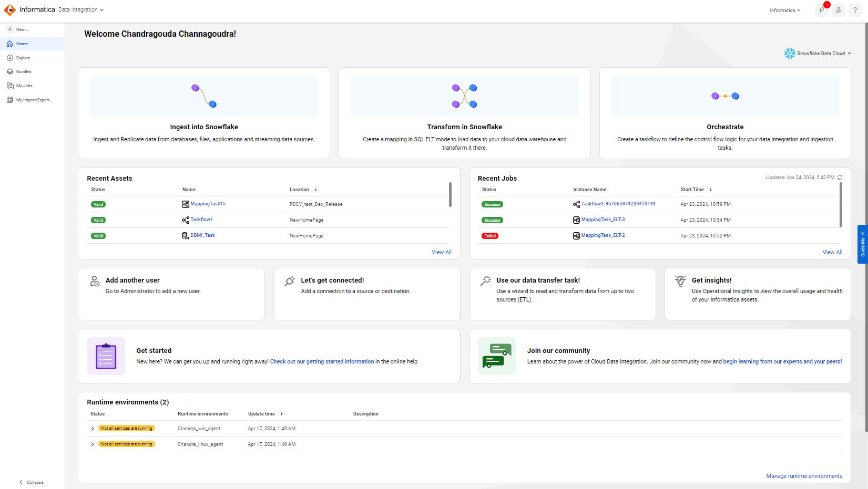The width and height of the screenshot is (868, 489).
Task: Open the Snowflake Data Cloud dropdown
Action: tap(823, 54)
